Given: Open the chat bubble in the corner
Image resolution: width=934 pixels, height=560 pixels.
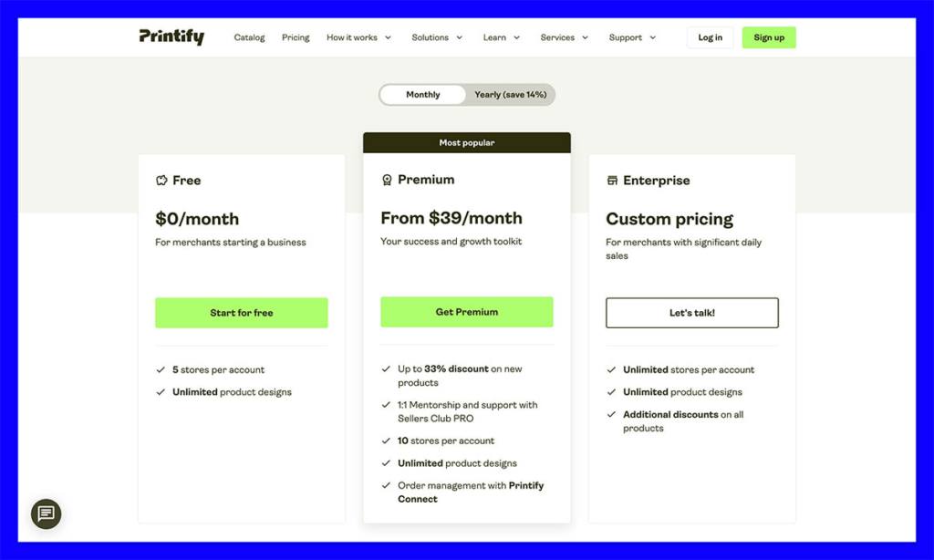Looking at the screenshot, I should pyautogui.click(x=46, y=513).
